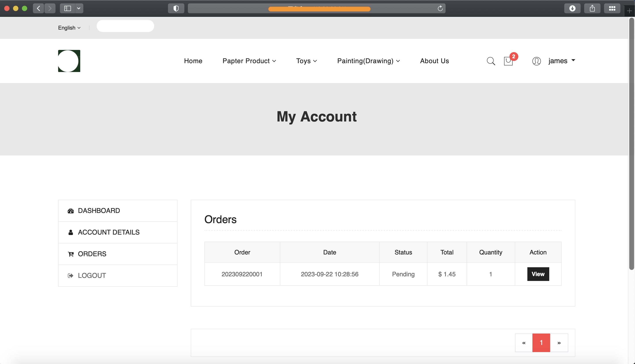Open the james account dropdown
Viewport: 635px width, 364px height.
point(561,61)
